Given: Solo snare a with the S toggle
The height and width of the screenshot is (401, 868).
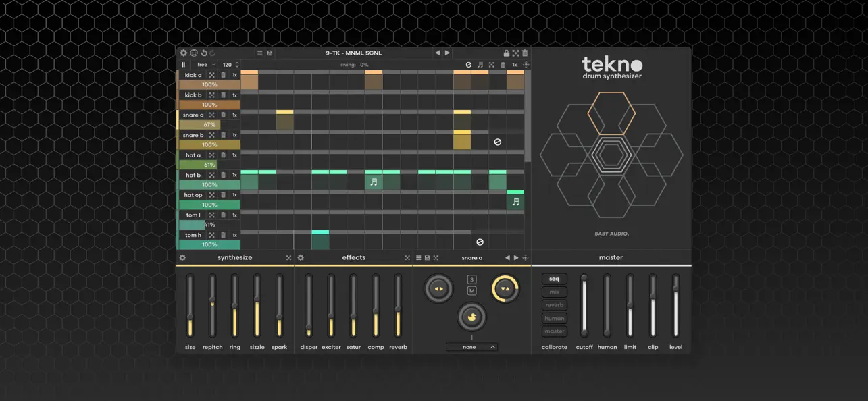Looking at the screenshot, I should tap(473, 279).
